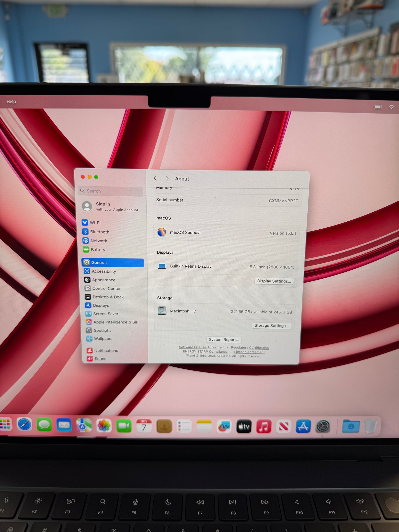Viewport: 399px width, 532px height.
Task: Open System Report
Action: [224, 339]
